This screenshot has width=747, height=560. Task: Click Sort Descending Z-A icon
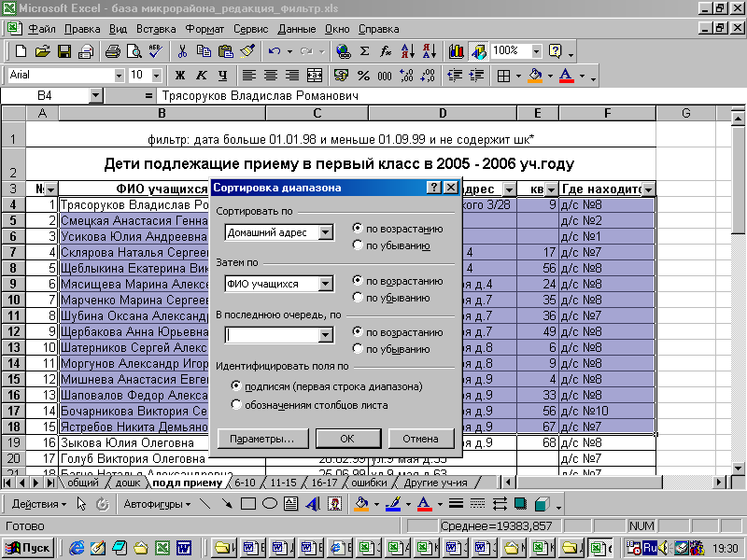[430, 51]
